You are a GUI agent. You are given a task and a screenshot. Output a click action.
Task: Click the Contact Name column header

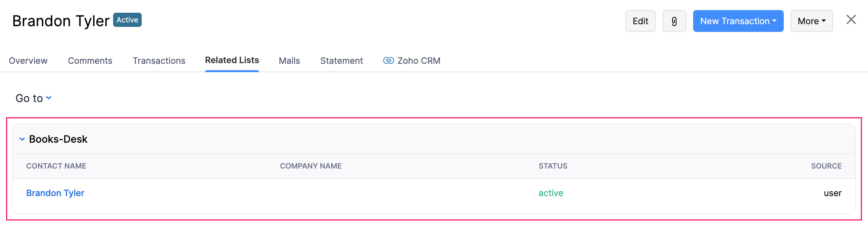tap(56, 166)
